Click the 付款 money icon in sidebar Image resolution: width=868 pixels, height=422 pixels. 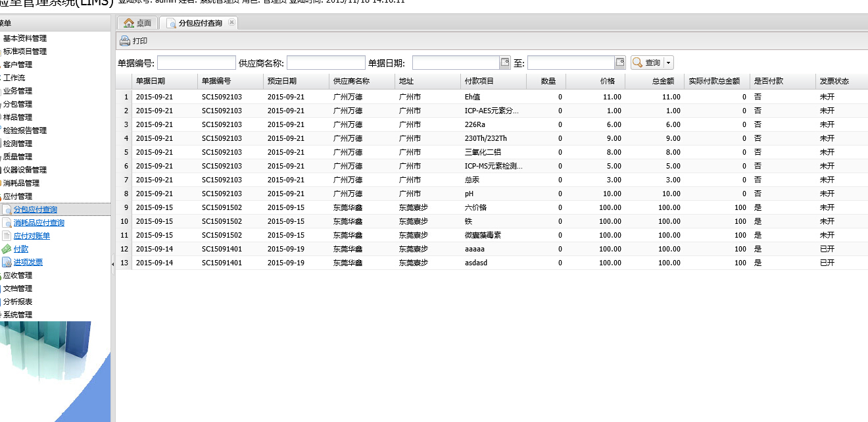(7, 249)
